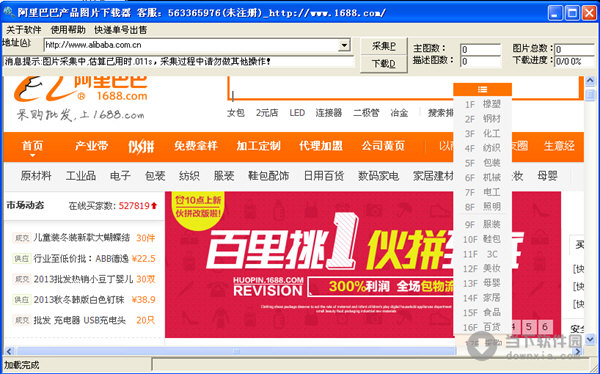This screenshot has width=600, height=374.
Task: Switch to the 代理加盟 navigation tab
Action: pyautogui.click(x=321, y=146)
